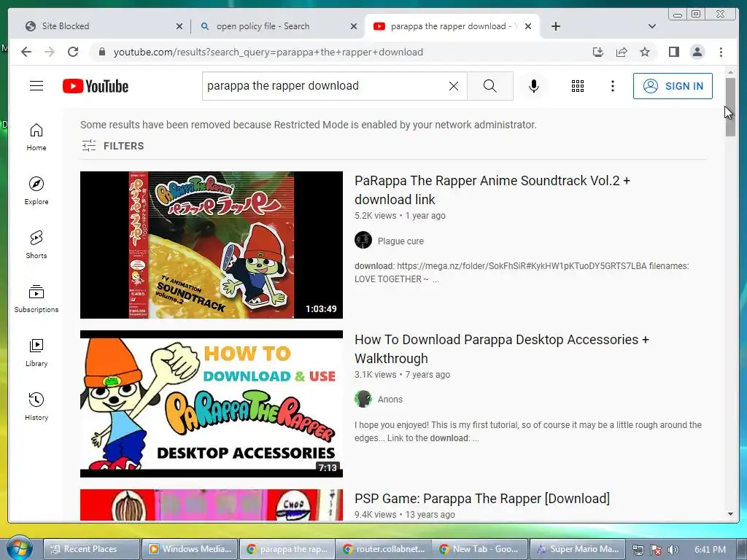747x560 pixels.
Task: Toggle Chrome side panel icon
Action: [673, 52]
